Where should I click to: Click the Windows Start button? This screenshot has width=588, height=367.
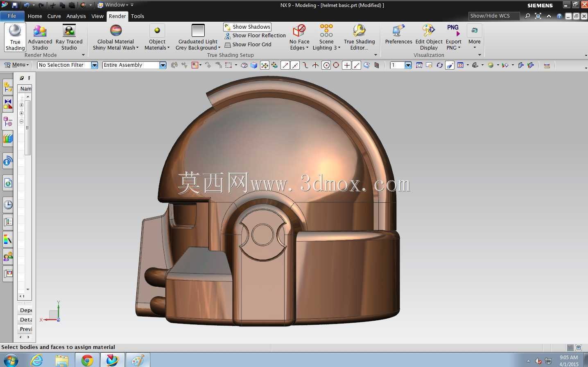tap(10, 360)
